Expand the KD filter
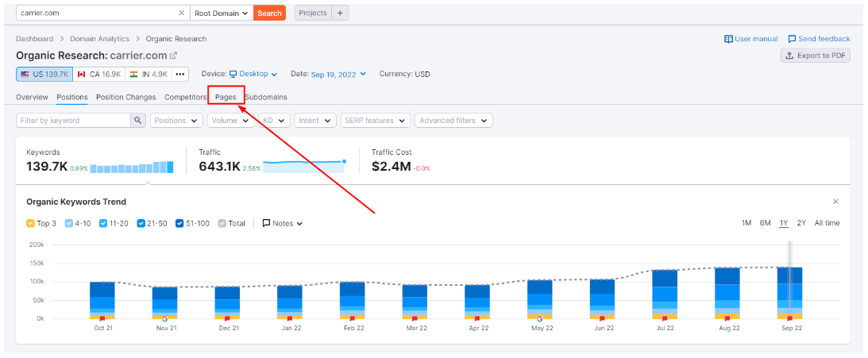This screenshot has height=358, width=868. (x=275, y=121)
